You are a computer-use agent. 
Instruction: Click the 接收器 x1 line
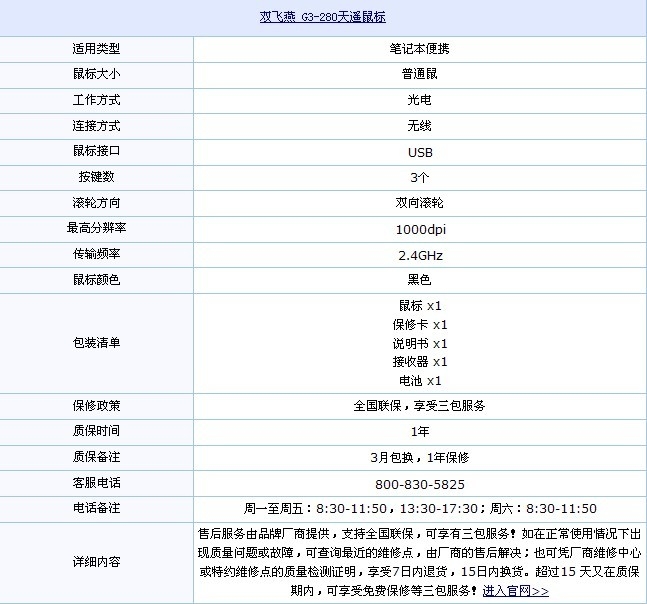pos(420,362)
